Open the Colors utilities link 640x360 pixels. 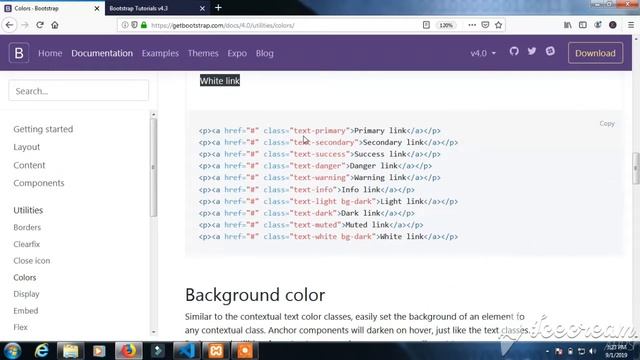[24, 277]
